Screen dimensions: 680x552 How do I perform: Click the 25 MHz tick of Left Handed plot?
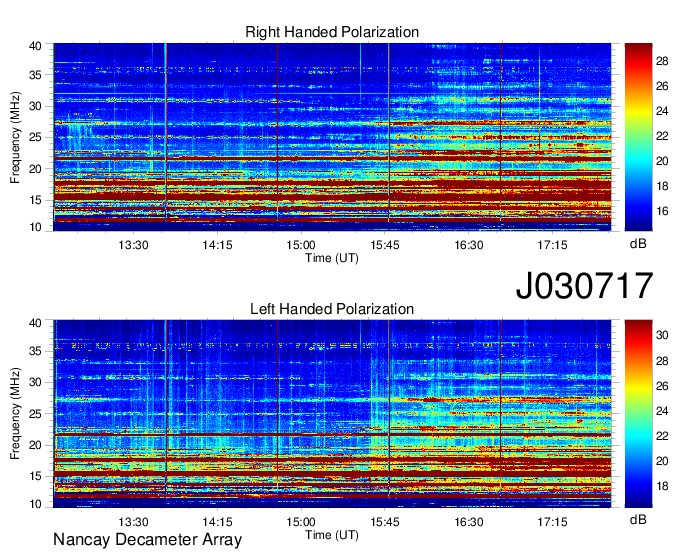35,414
